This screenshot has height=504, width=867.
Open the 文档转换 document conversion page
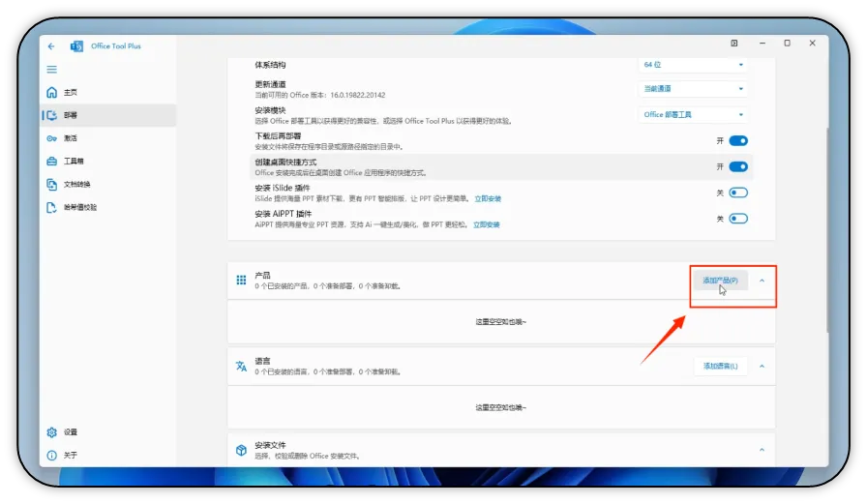[108, 184]
